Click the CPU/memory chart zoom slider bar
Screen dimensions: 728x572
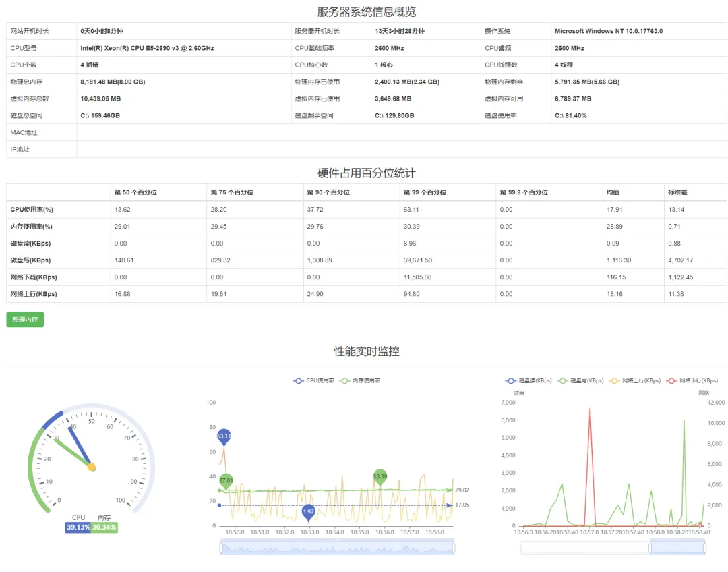point(338,547)
